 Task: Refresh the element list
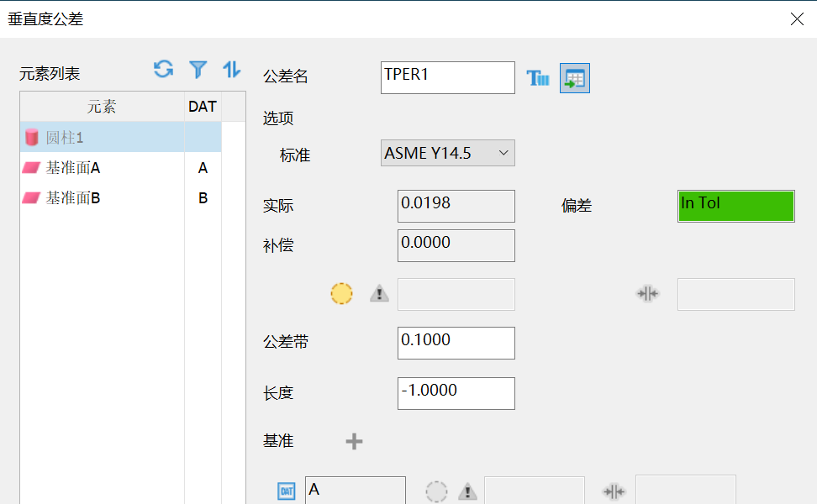click(162, 69)
